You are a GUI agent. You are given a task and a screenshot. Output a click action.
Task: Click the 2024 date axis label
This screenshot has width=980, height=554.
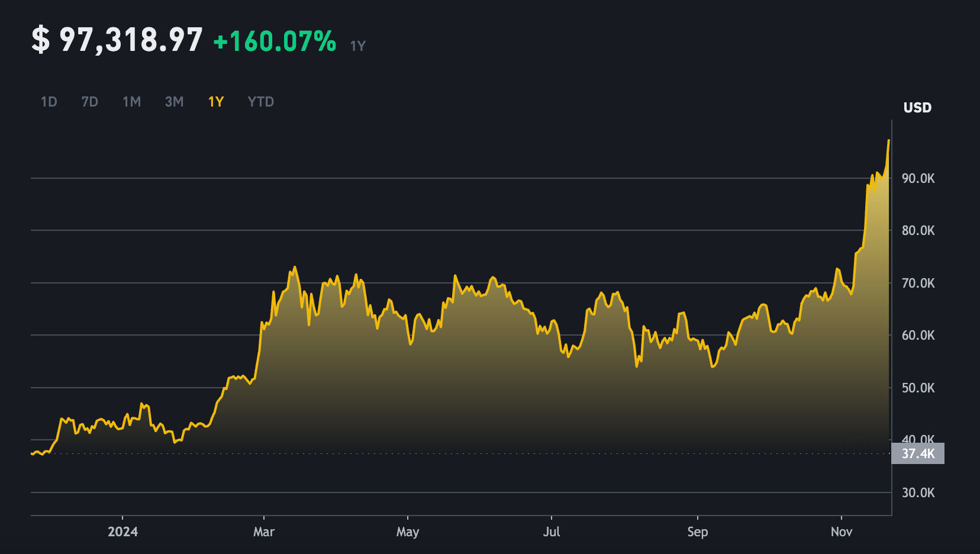click(x=122, y=532)
